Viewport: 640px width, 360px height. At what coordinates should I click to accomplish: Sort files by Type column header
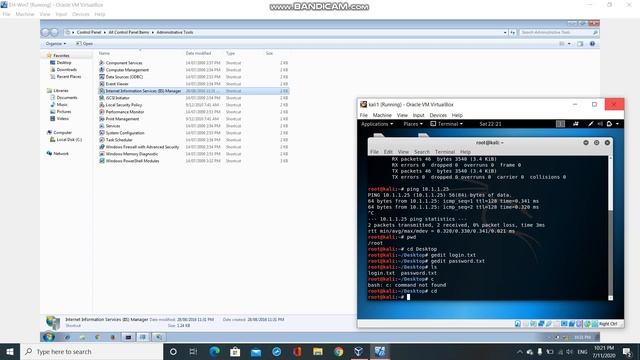[x=231, y=53]
